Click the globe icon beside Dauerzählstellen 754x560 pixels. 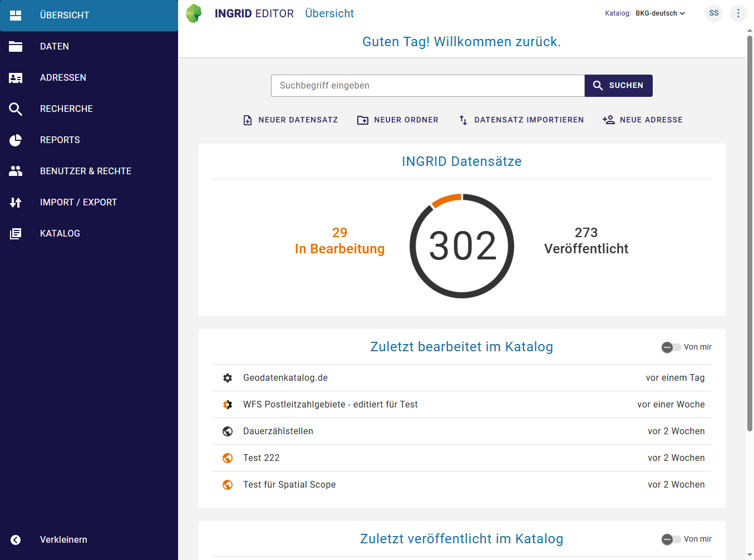[x=228, y=431]
